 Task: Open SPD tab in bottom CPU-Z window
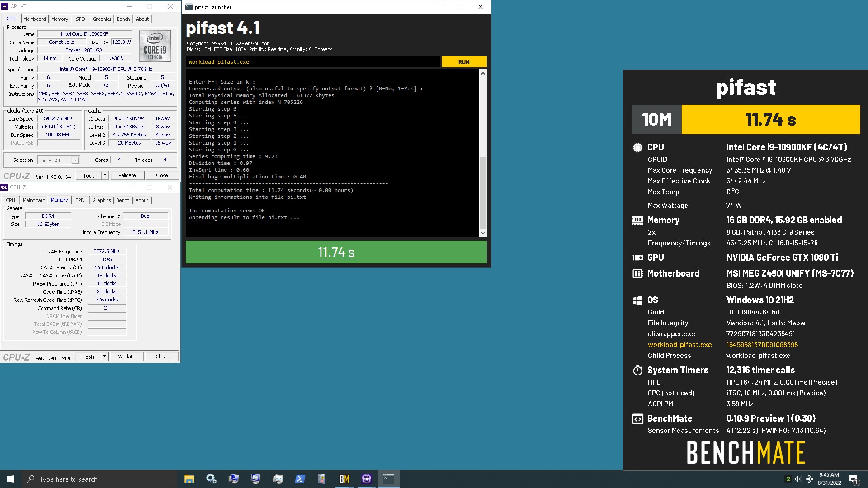point(80,200)
